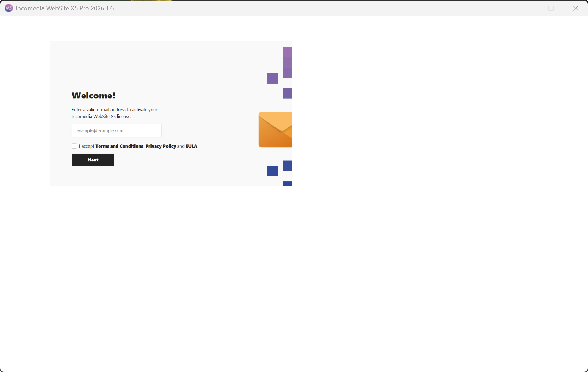Click the upper right blue square below the envelope
Image resolution: width=588 pixels, height=372 pixels.
[287, 166]
